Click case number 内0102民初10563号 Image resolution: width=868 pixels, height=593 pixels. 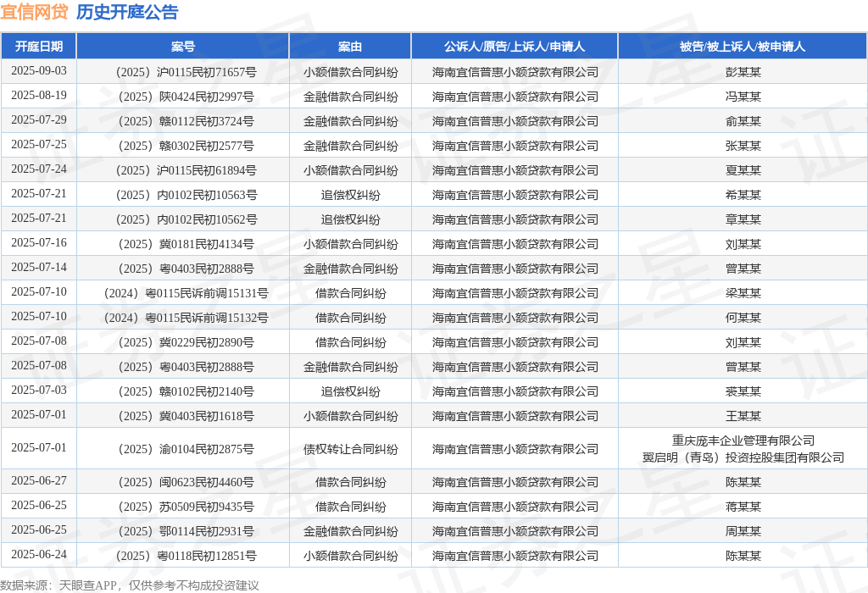[186, 195]
